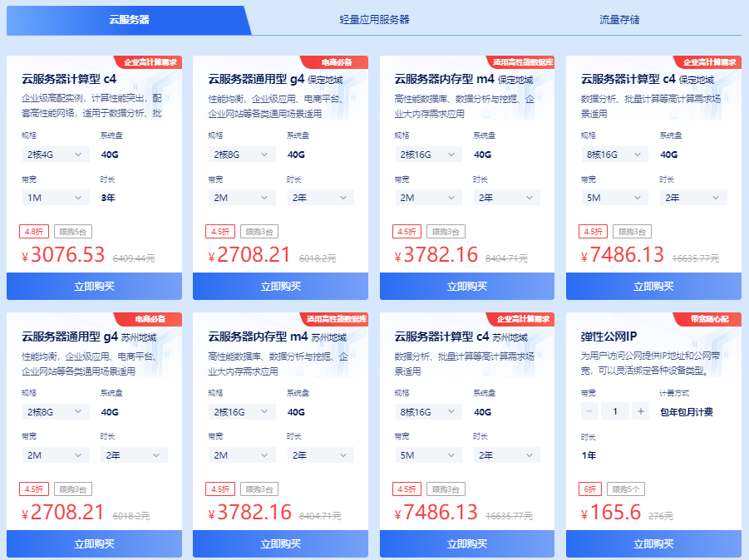Buy the ¥3076.53 c4 server with 立即购买

(94, 287)
